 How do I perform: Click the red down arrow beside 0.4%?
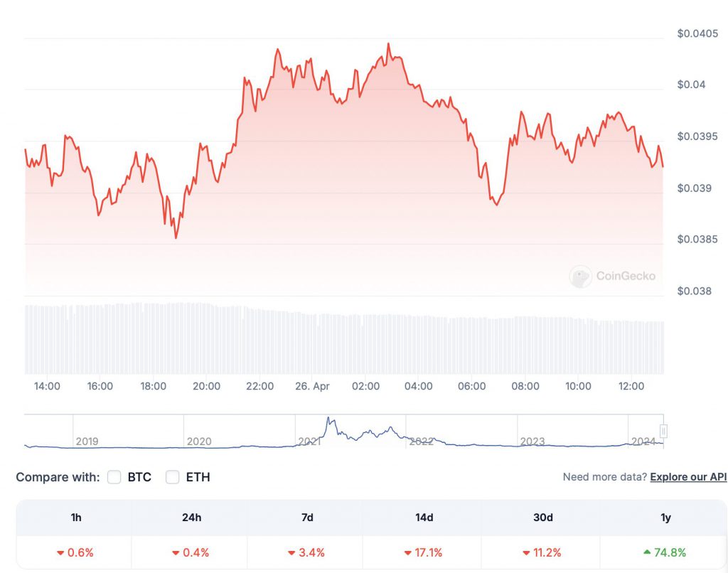click(175, 553)
